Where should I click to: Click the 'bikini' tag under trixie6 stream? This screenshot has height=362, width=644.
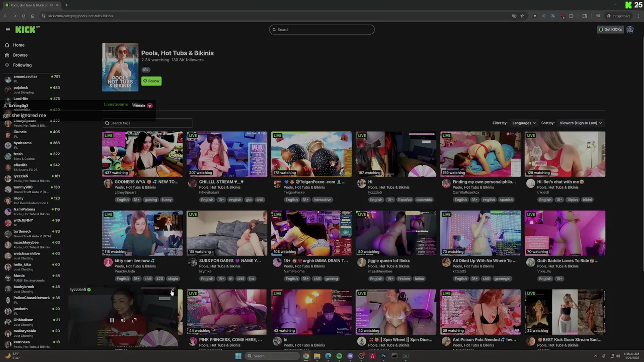pos(587,200)
